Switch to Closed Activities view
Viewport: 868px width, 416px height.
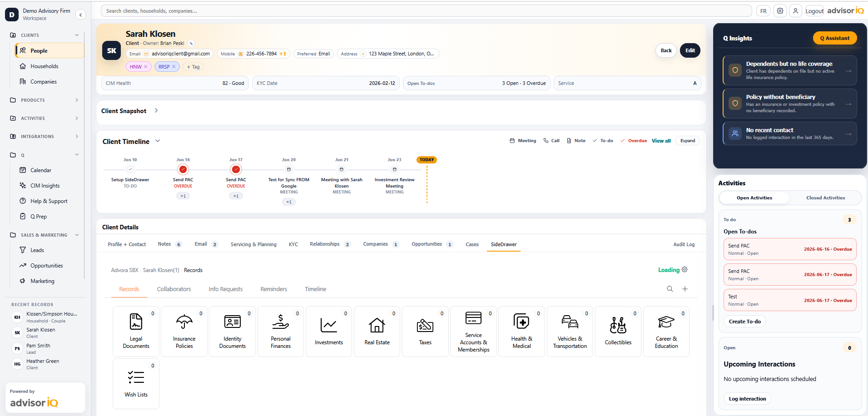pyautogui.click(x=825, y=198)
